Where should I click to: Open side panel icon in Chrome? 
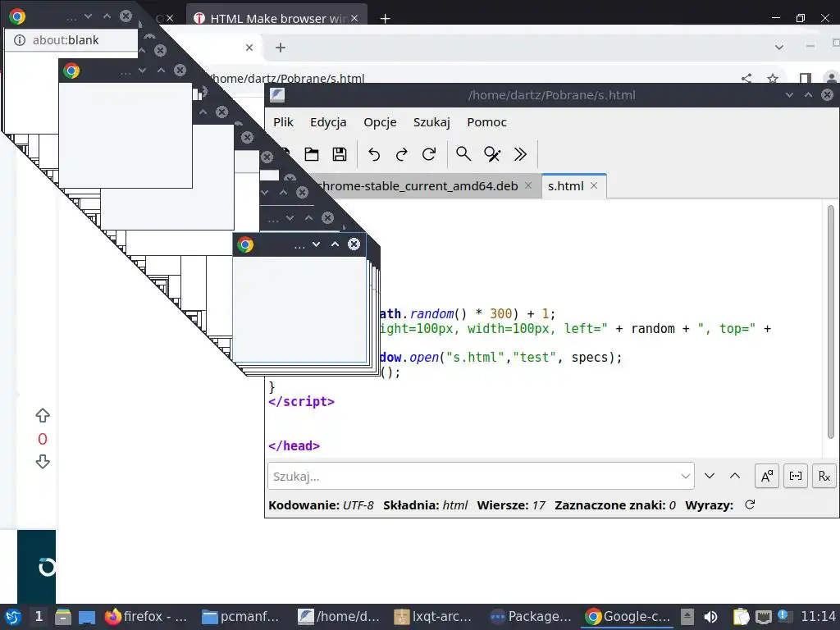point(806,80)
